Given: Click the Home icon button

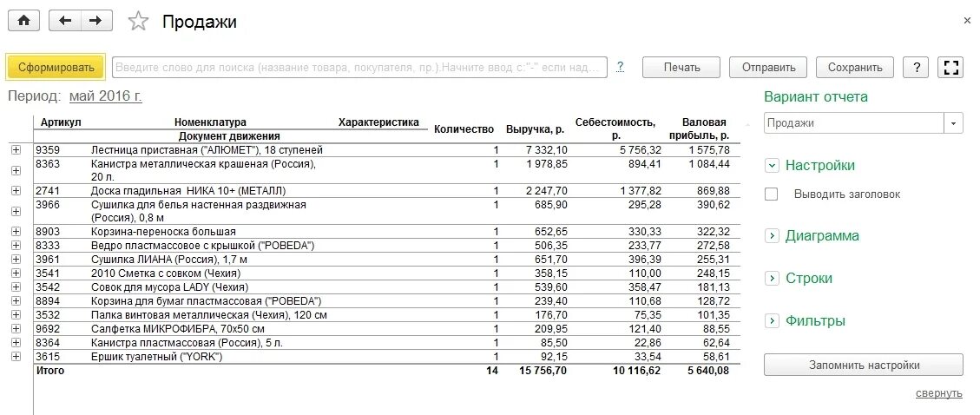Looking at the screenshot, I should click(x=23, y=21).
